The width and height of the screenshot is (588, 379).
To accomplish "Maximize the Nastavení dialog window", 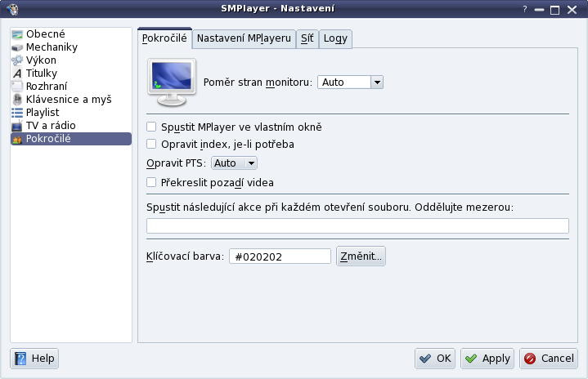I will pyautogui.click(x=555, y=10).
